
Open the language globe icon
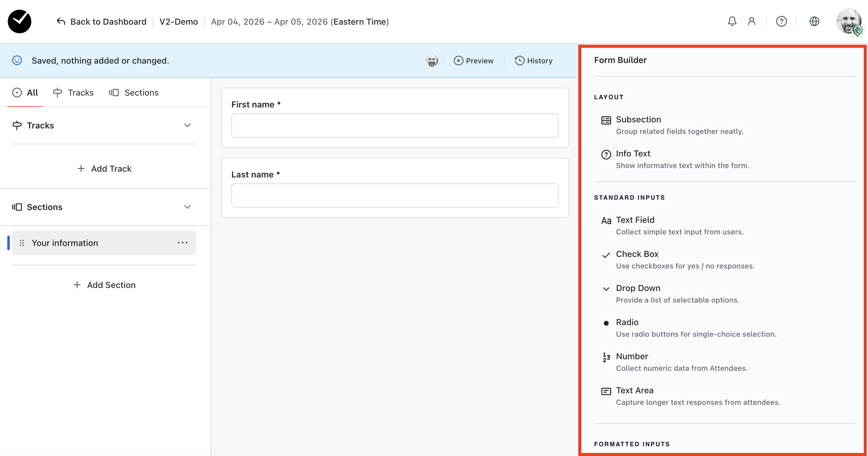[x=814, y=22]
